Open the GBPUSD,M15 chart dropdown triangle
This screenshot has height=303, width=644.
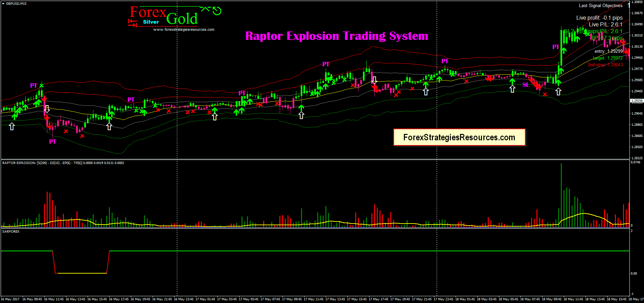coord(3,3)
